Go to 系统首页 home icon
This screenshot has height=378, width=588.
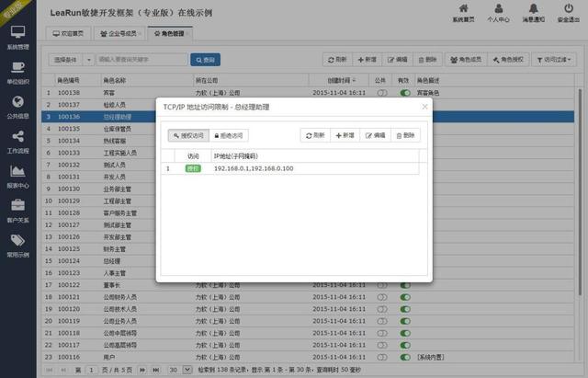pos(463,13)
